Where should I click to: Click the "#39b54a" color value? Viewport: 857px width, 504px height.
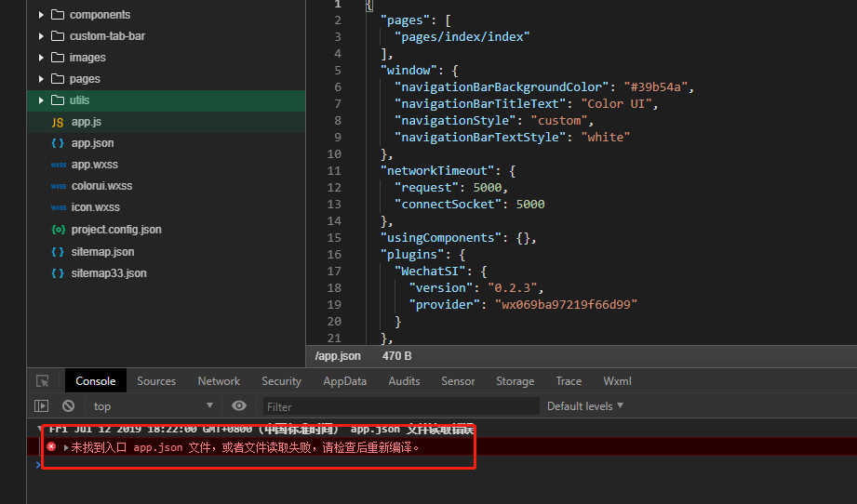(x=655, y=86)
